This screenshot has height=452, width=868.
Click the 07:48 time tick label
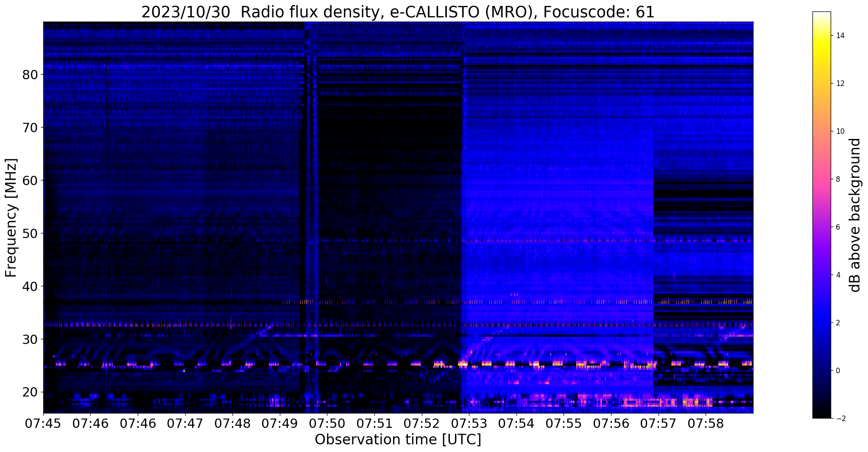pos(232,424)
